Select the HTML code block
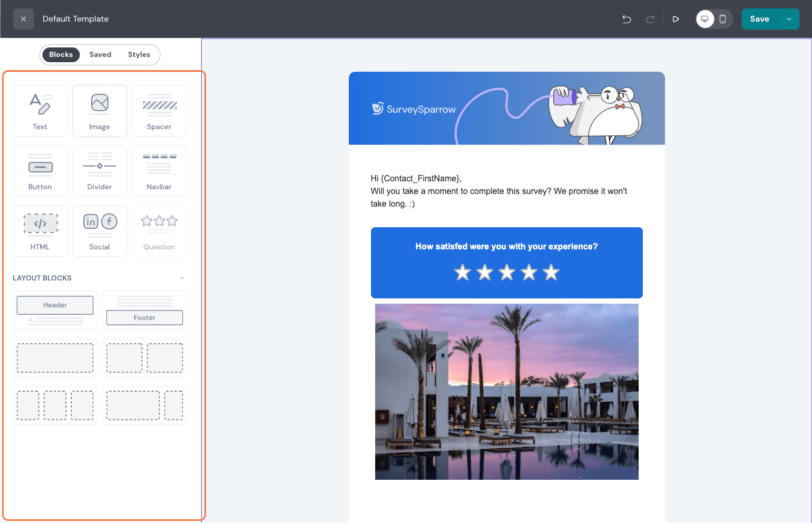812x523 pixels. 40,231
